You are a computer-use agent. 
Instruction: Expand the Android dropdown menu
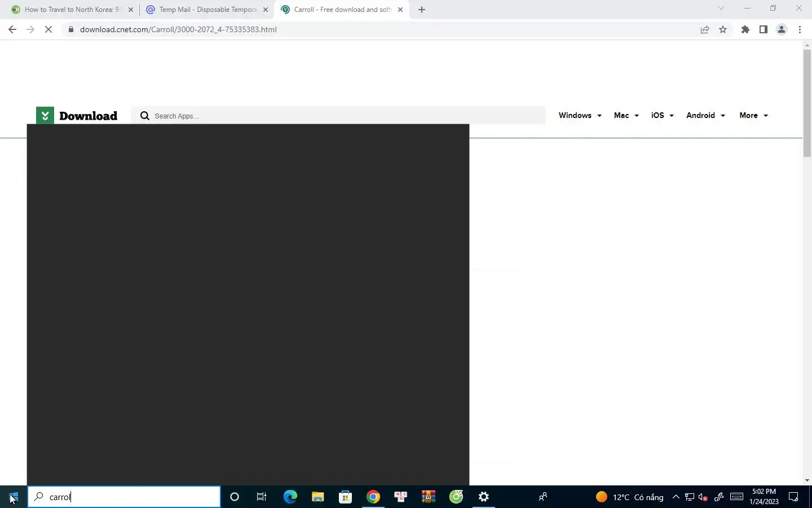point(705,115)
